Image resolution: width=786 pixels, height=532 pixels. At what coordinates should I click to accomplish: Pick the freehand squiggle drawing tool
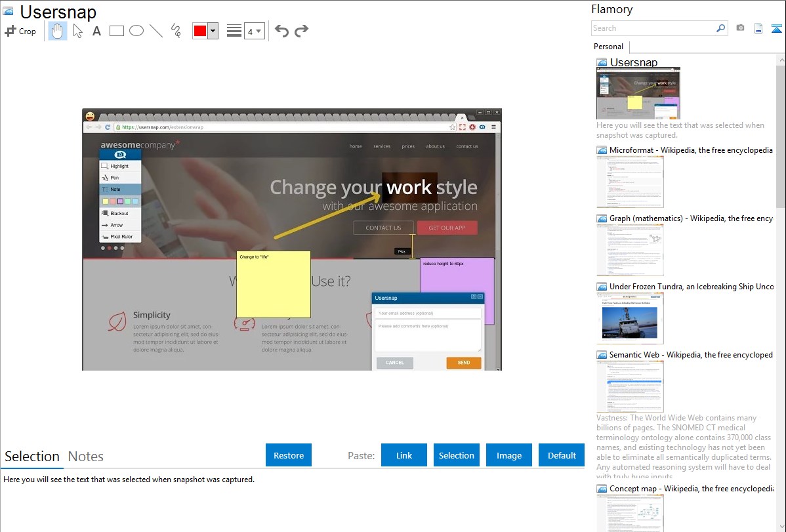tap(176, 31)
